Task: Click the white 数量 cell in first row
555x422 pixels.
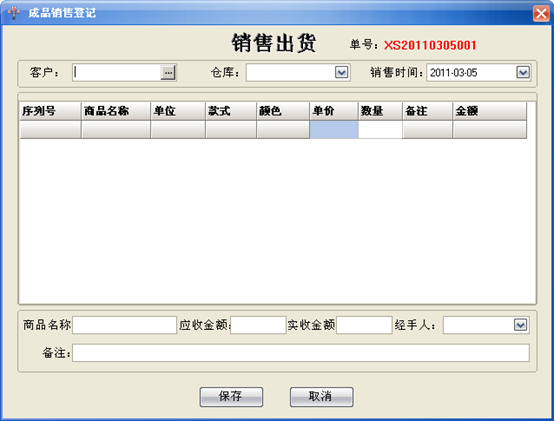Action: (380, 130)
